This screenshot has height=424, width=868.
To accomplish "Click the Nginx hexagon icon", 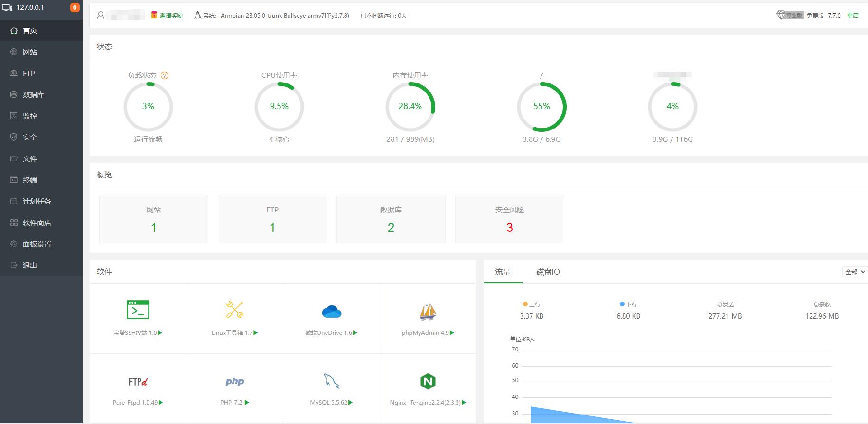I will tap(428, 381).
